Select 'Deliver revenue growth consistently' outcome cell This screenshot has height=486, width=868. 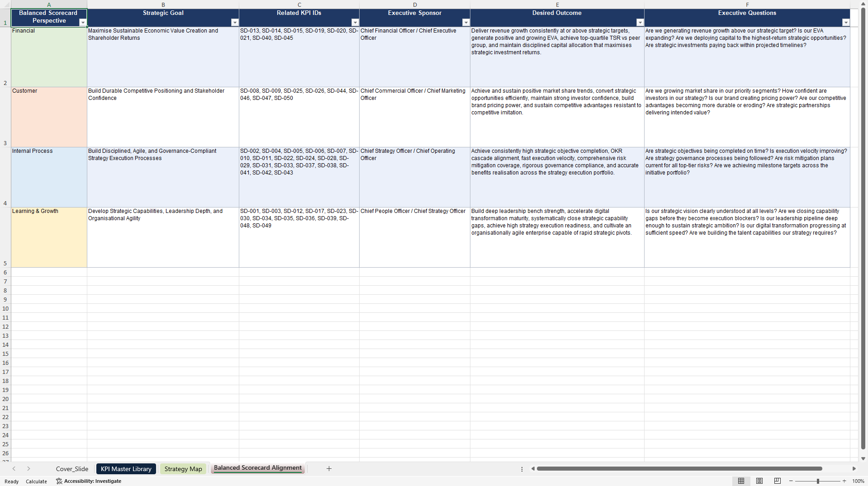(557, 57)
